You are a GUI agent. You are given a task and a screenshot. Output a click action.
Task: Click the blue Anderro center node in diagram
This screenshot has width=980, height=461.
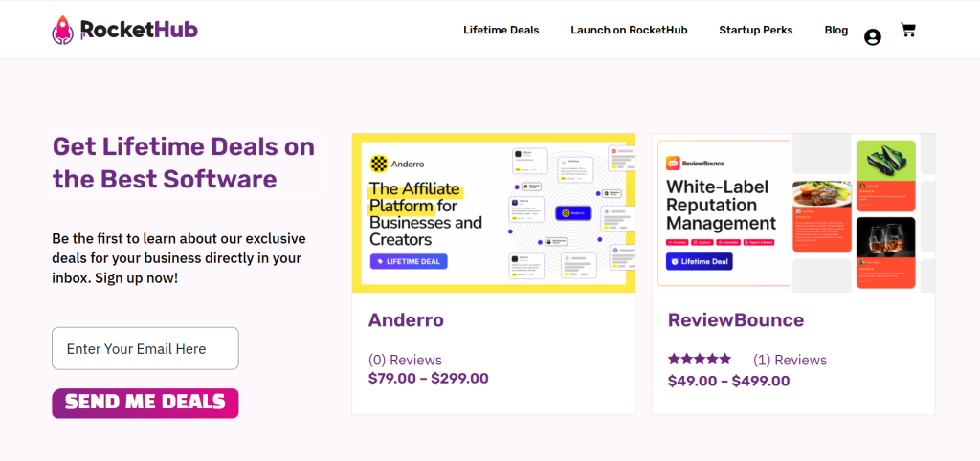pyautogui.click(x=573, y=213)
